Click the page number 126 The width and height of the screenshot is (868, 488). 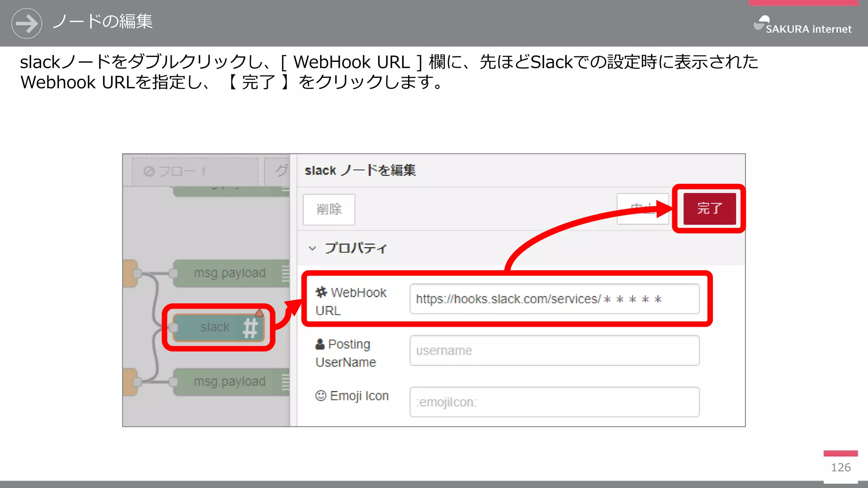[841, 468]
